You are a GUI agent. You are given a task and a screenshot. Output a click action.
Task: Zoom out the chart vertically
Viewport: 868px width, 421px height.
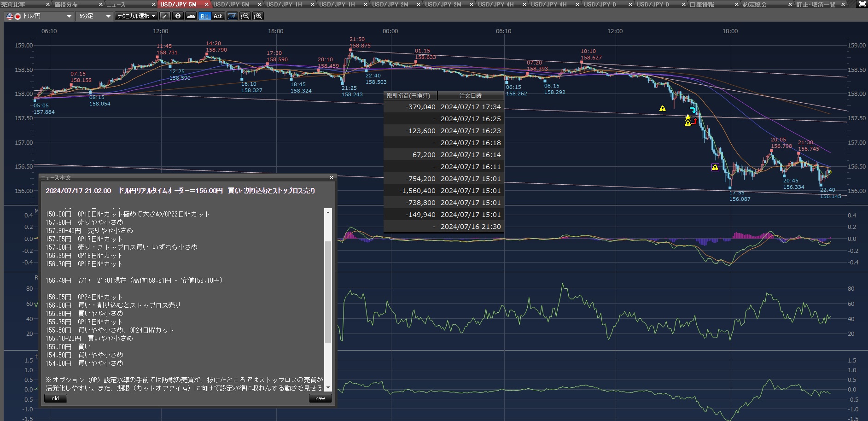coord(245,16)
